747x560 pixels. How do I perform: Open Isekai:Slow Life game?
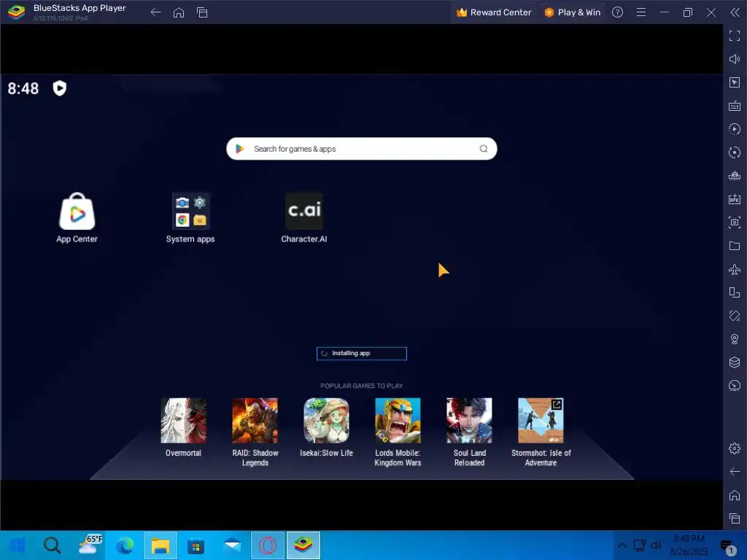(326, 421)
